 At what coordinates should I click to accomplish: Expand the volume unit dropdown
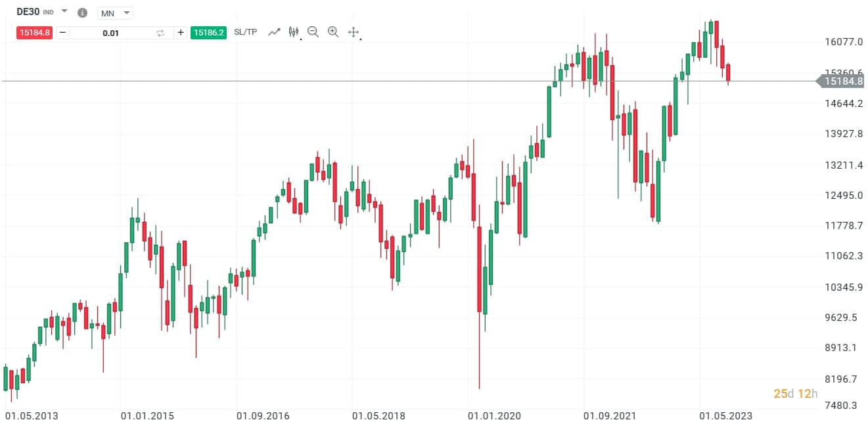(126, 12)
